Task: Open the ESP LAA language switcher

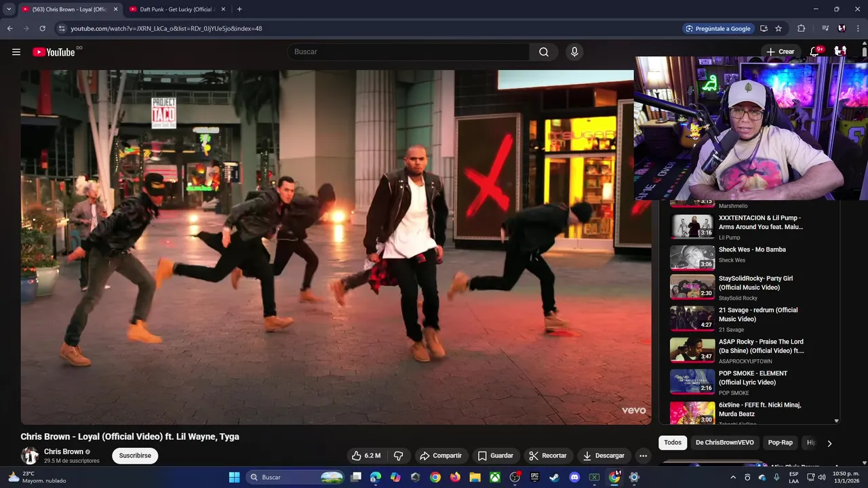Action: (x=793, y=477)
